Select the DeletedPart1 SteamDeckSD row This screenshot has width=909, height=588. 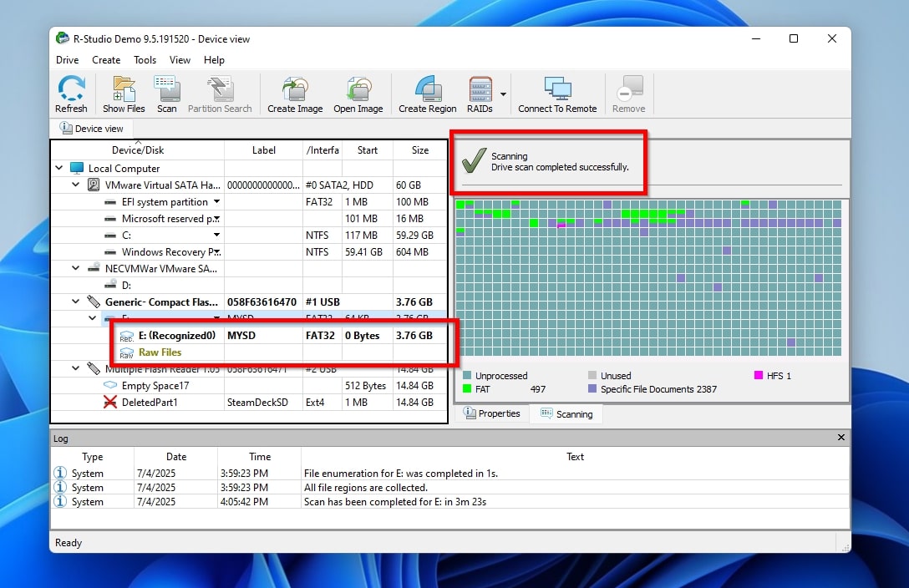(249, 402)
